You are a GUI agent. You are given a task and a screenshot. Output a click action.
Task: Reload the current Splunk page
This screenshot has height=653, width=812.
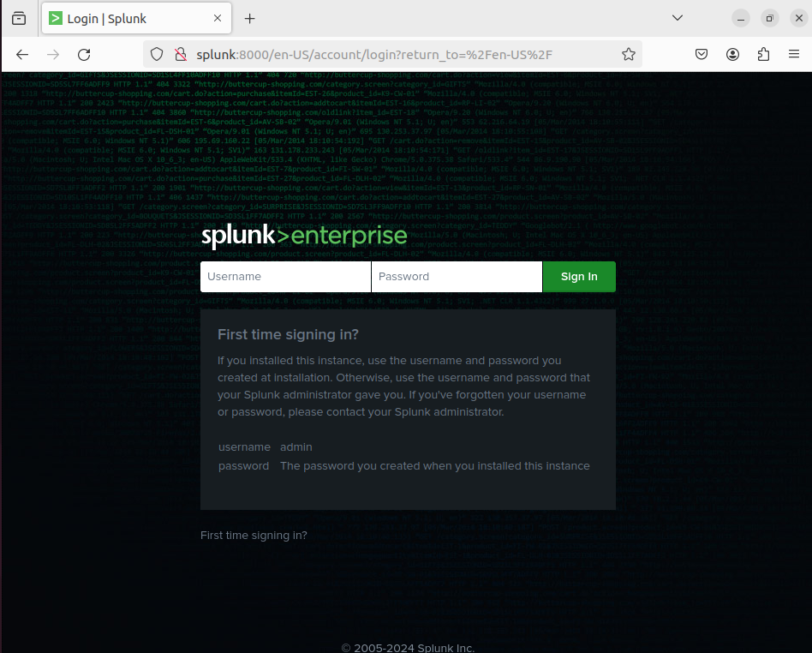tap(84, 54)
